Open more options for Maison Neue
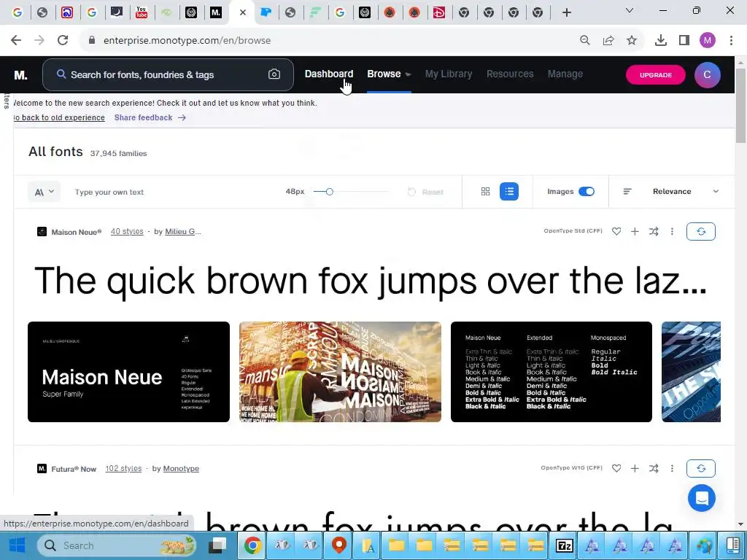The height and width of the screenshot is (560, 747). 672,231
